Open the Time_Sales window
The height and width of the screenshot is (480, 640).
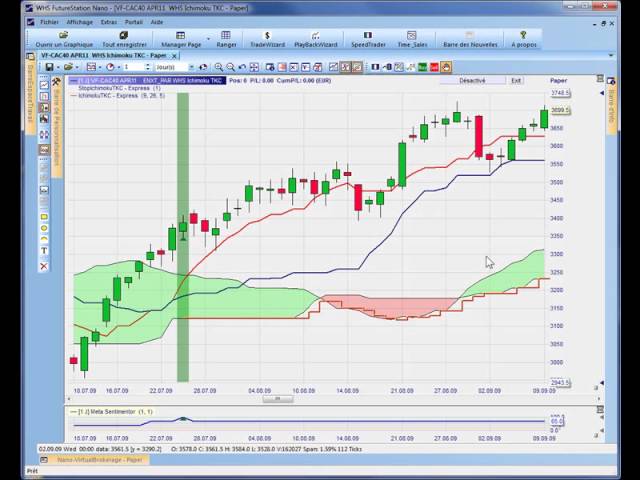click(412, 40)
